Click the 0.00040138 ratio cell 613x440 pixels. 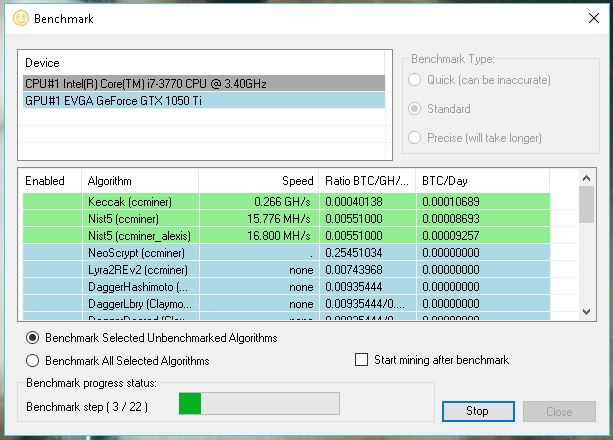pyautogui.click(x=367, y=202)
